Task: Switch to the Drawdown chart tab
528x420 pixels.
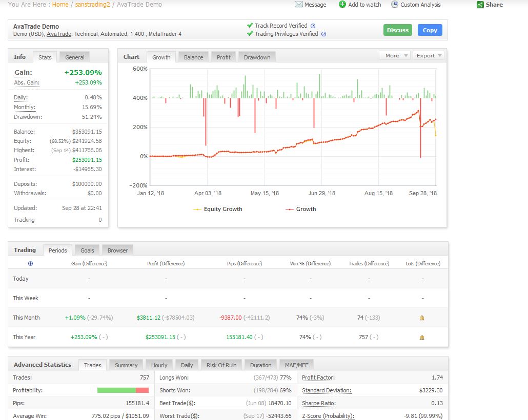Action: 257,57
